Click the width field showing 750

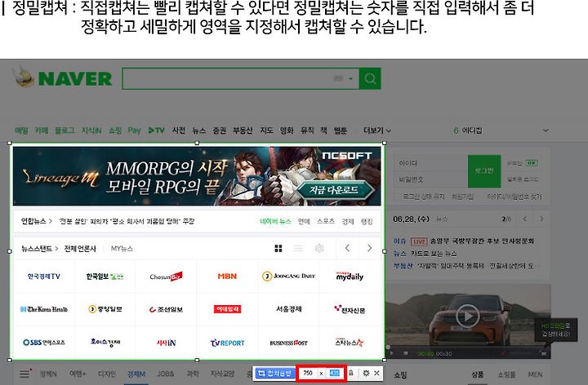pos(308,373)
